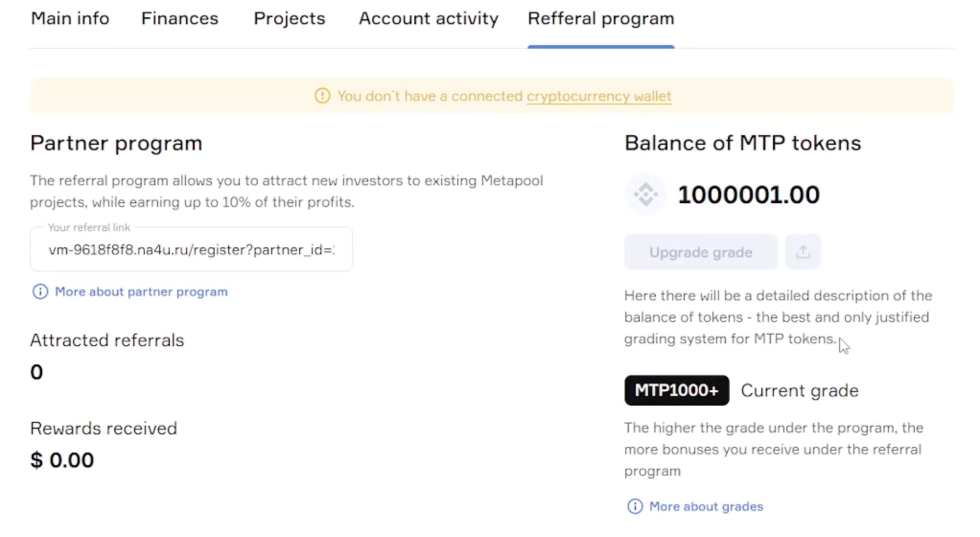Click the Current grade label
The height and width of the screenshot is (537, 980).
coord(799,391)
